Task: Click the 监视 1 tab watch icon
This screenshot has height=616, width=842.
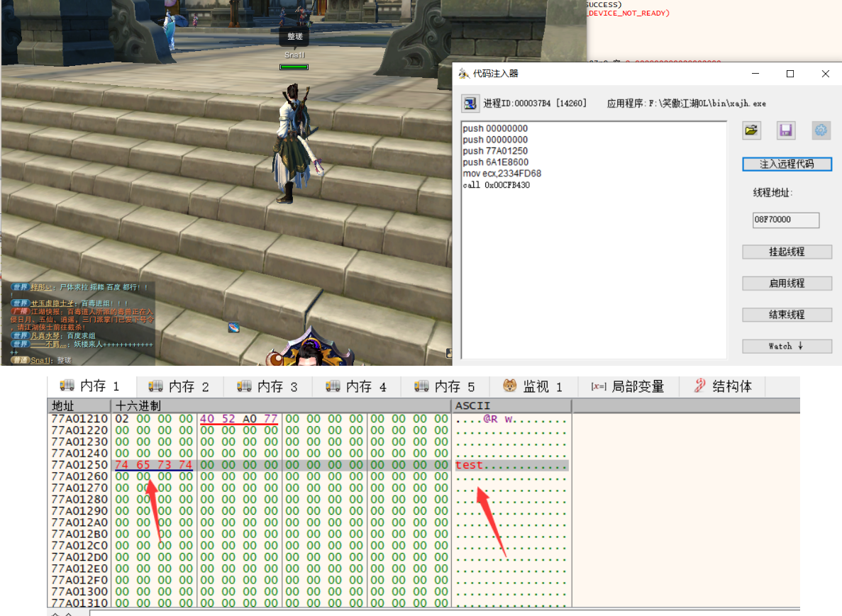Action: pos(509,386)
